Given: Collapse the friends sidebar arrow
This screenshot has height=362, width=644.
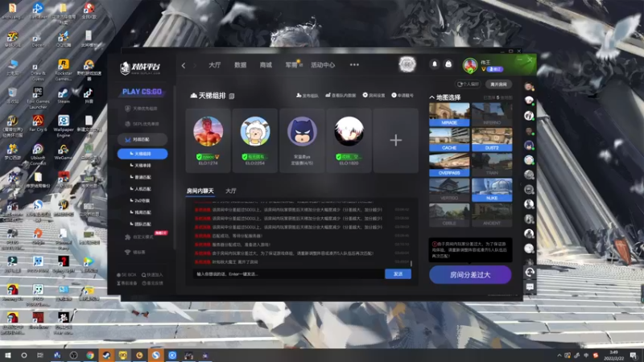Looking at the screenshot, I should [521, 184].
